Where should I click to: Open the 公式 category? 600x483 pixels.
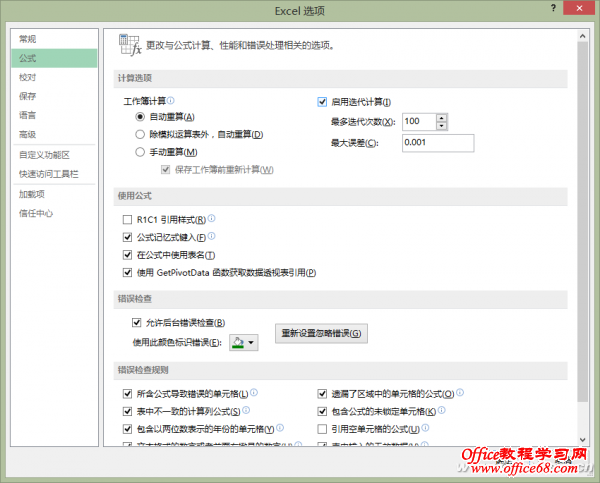[x=54, y=58]
